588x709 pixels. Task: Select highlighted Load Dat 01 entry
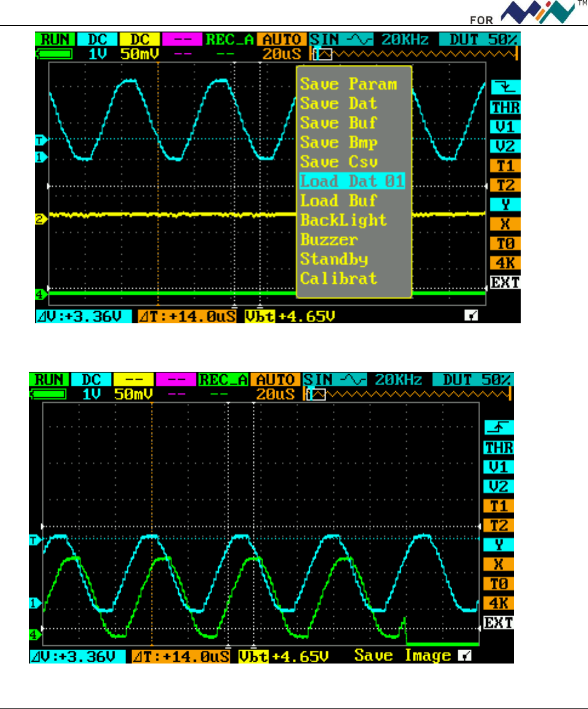tap(352, 181)
